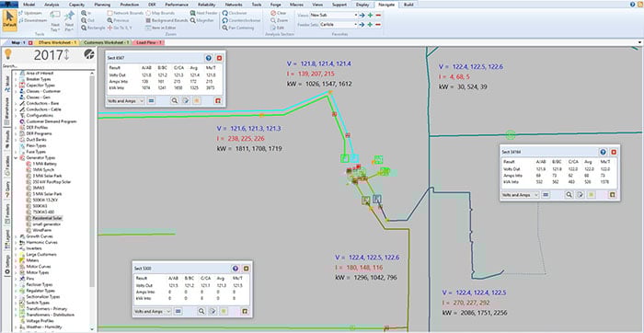This screenshot has height=333, width=644.
Task: Go to Previous zoom extent
Action: (118, 20)
